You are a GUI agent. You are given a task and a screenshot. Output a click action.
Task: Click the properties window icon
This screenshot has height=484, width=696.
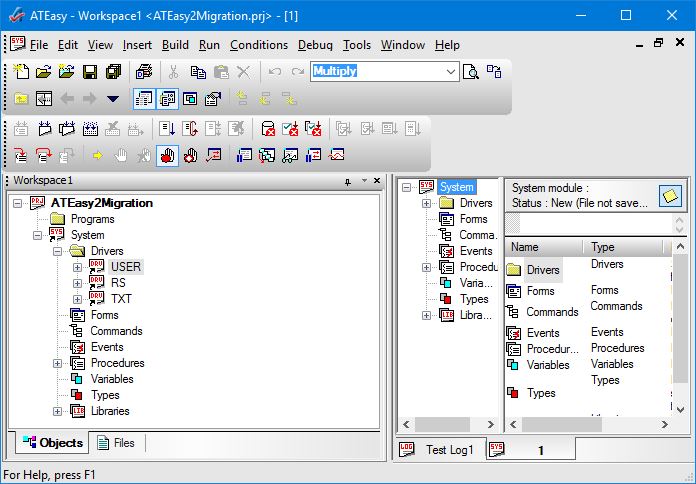(x=213, y=99)
